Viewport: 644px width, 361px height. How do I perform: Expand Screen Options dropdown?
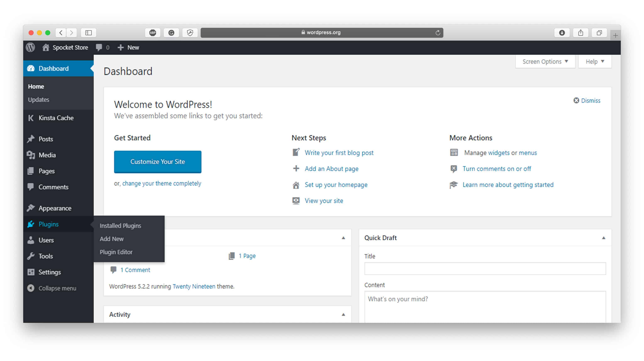pos(545,61)
